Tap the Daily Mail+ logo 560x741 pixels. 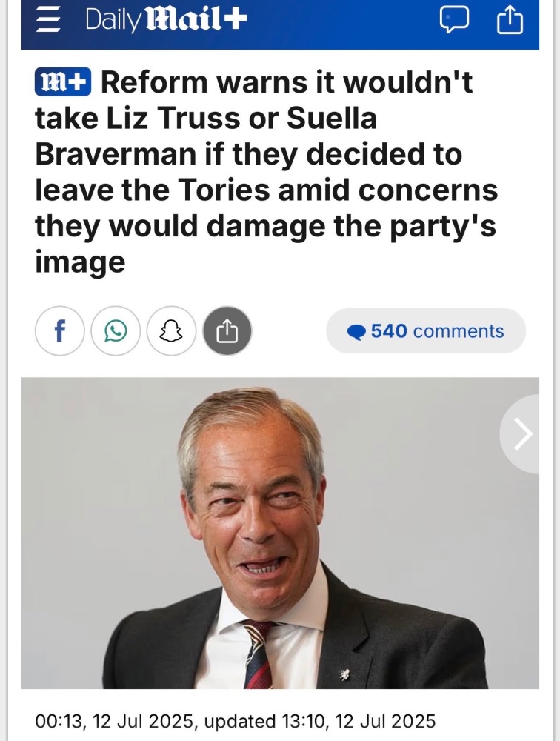(x=166, y=20)
